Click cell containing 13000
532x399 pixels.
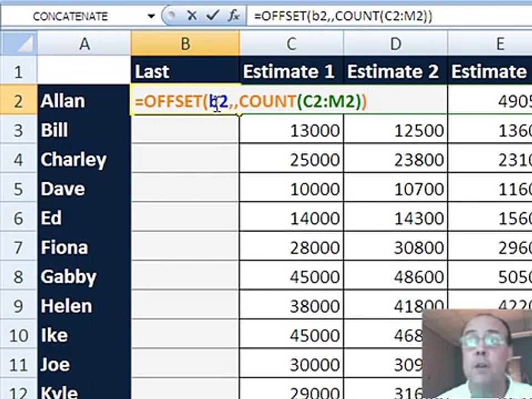pyautogui.click(x=291, y=130)
